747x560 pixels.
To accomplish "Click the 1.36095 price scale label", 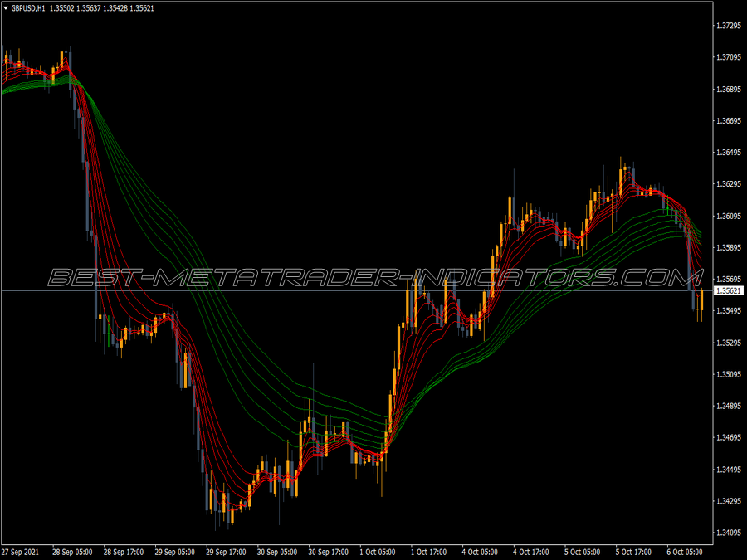I will click(x=729, y=217).
